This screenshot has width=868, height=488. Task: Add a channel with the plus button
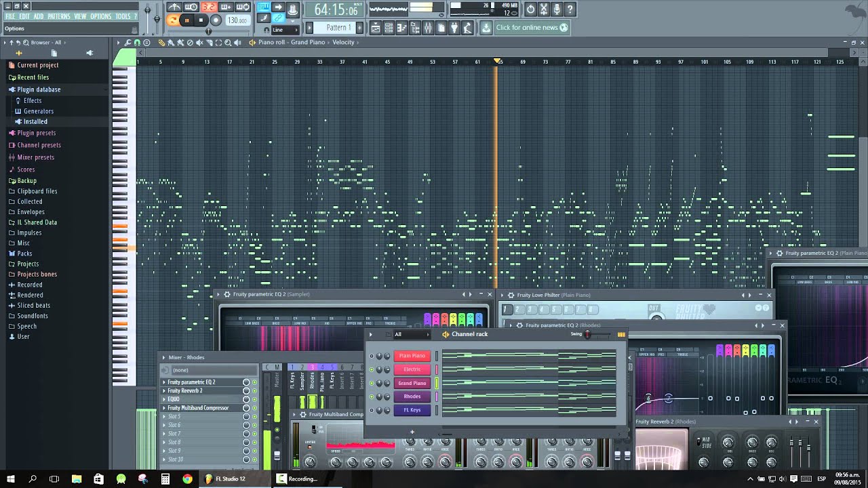coord(412,432)
